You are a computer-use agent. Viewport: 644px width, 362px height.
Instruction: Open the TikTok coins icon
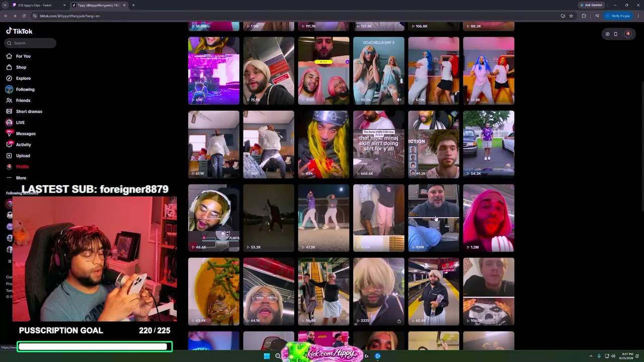(607, 34)
